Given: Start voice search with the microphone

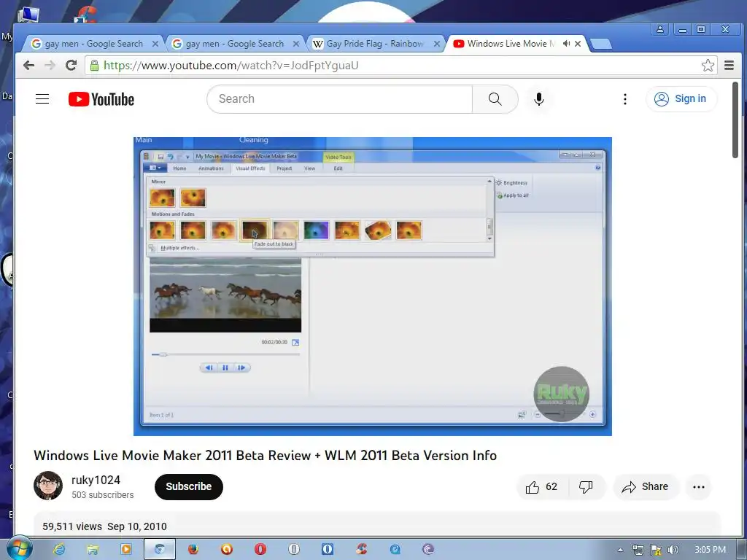Looking at the screenshot, I should click(539, 99).
